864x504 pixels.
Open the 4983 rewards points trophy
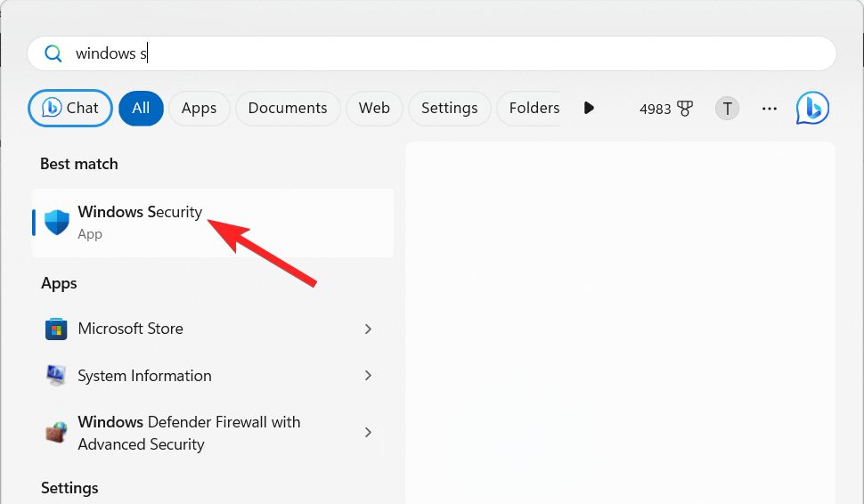point(665,109)
